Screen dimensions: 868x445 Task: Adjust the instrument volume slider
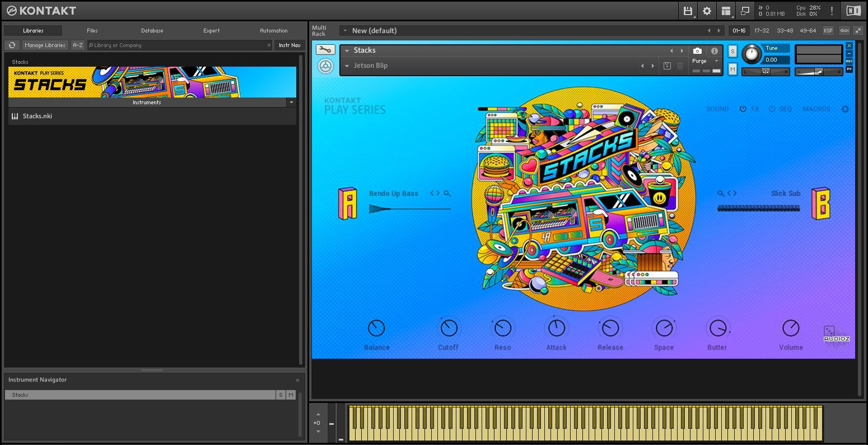pos(819,72)
